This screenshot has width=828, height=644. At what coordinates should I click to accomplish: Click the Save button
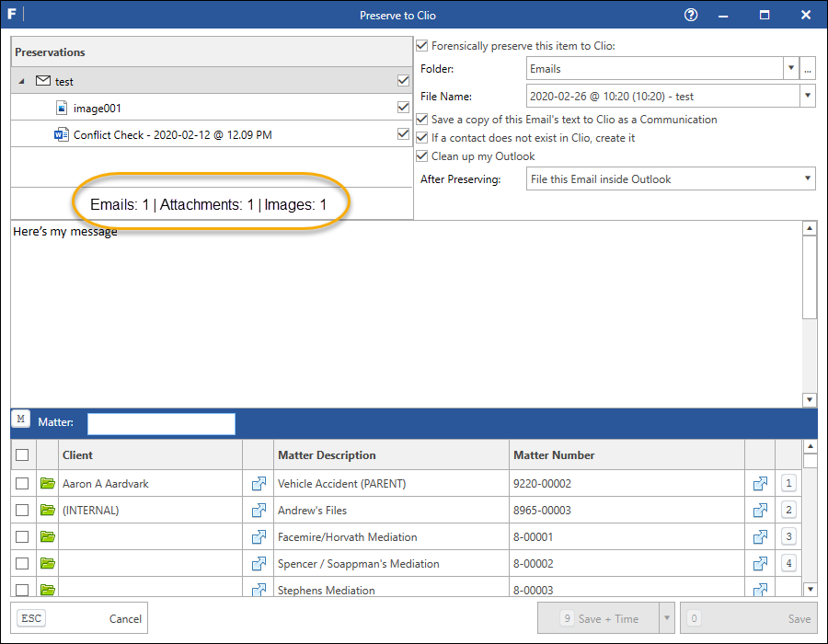(x=748, y=617)
